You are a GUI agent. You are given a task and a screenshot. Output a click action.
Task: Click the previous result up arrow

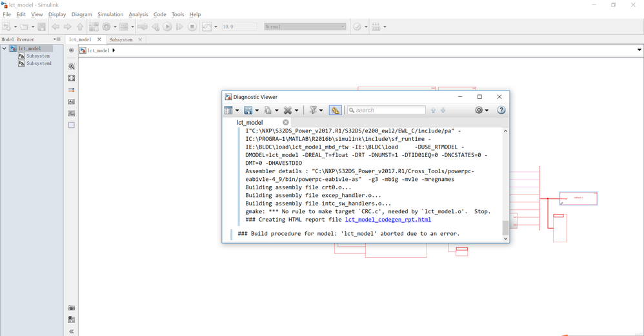(433, 110)
